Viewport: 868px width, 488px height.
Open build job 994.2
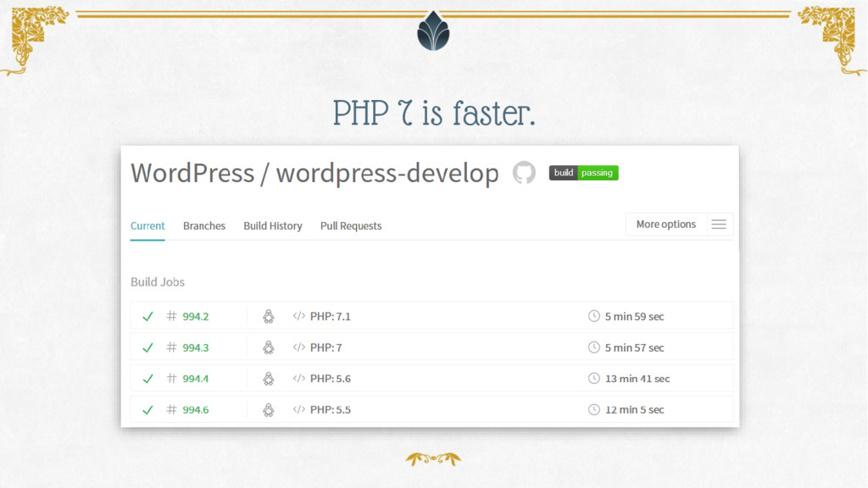[196, 317]
